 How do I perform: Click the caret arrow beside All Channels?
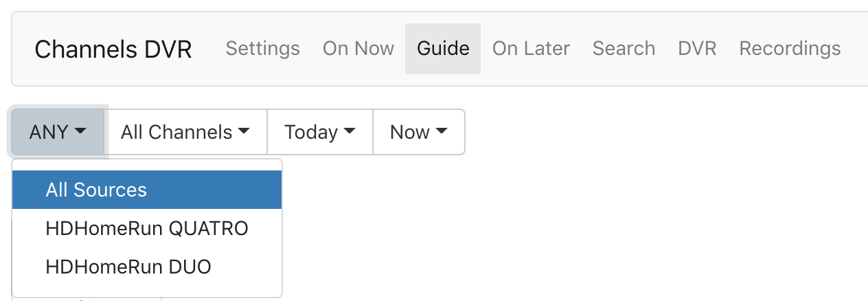tap(243, 131)
